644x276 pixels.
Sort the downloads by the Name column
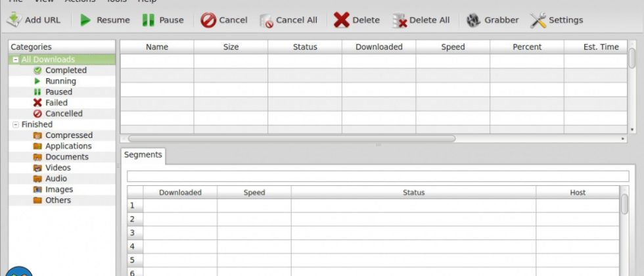(x=157, y=47)
